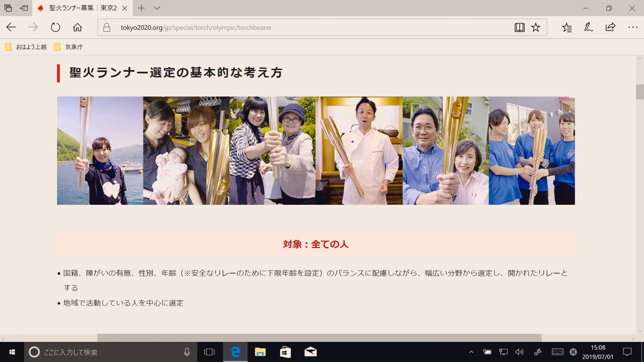Screen dimensions: 644x362
Task: Set these tabs aside icon
Action: pyautogui.click(x=24, y=8)
